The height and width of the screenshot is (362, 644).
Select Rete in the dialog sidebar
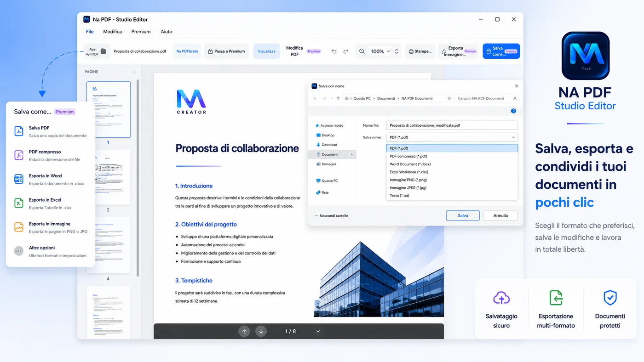click(x=322, y=192)
